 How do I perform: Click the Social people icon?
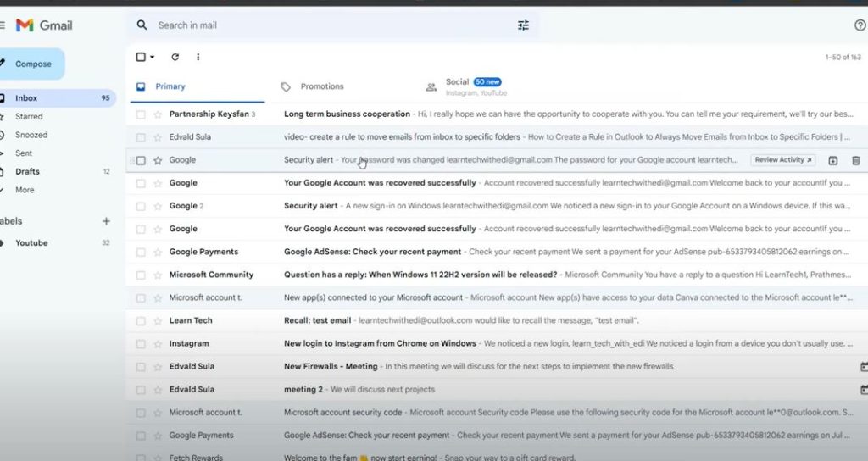[x=431, y=87]
